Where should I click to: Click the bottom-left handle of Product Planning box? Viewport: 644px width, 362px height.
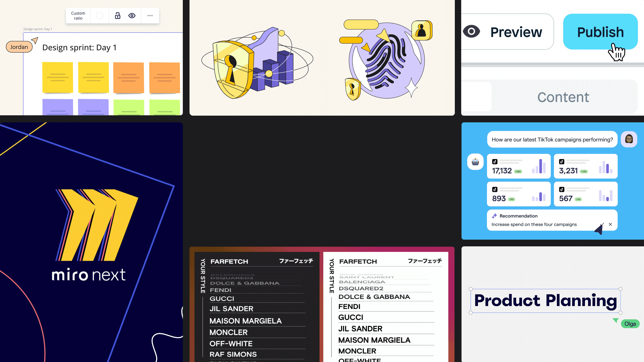pos(471,313)
